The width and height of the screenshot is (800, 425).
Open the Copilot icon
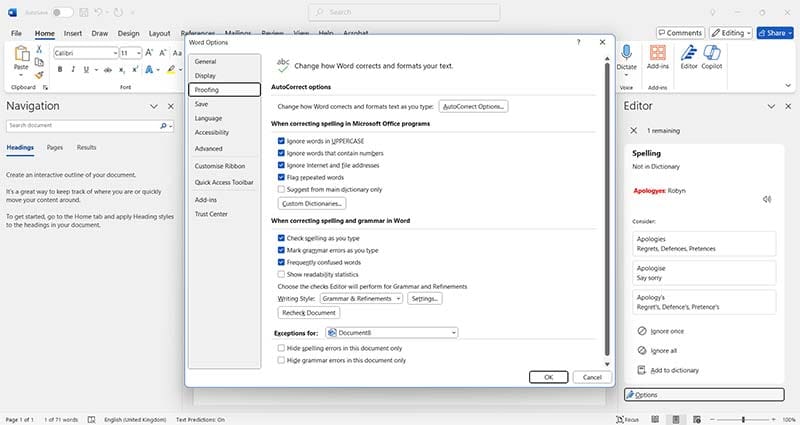(x=712, y=53)
